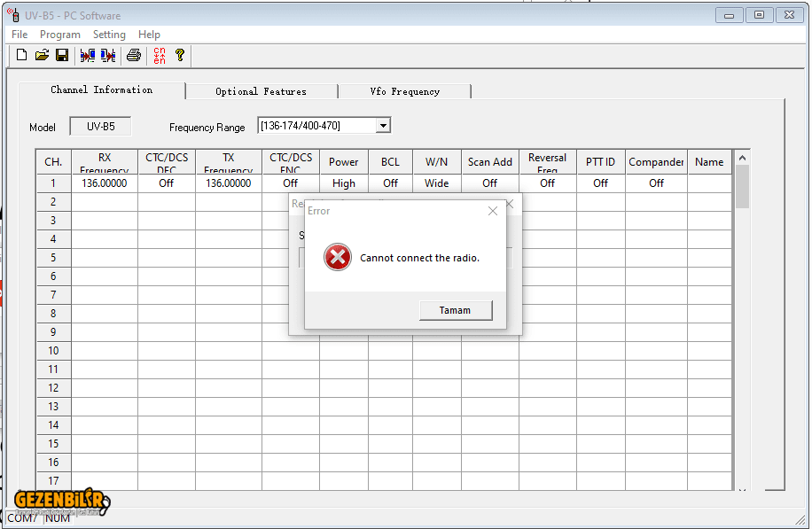
Task: Click the Write to radio toolbar icon
Action: (108, 55)
